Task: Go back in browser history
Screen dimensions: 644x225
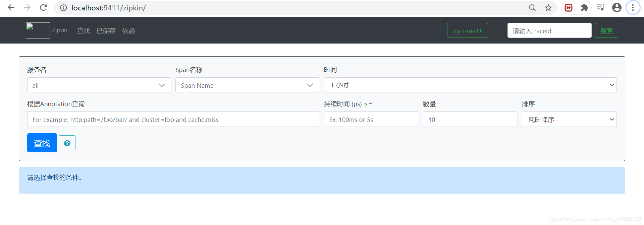Action: click(x=11, y=7)
